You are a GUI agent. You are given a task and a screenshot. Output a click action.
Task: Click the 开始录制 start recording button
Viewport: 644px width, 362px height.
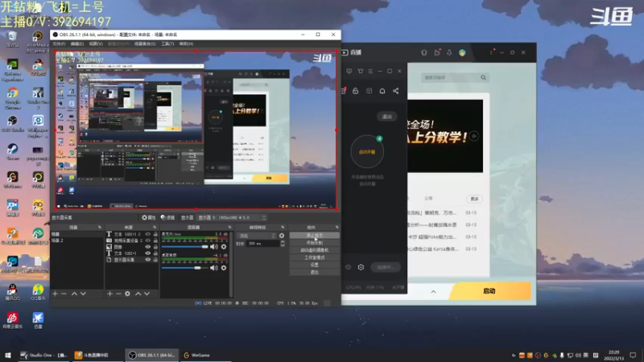pyautogui.click(x=314, y=243)
